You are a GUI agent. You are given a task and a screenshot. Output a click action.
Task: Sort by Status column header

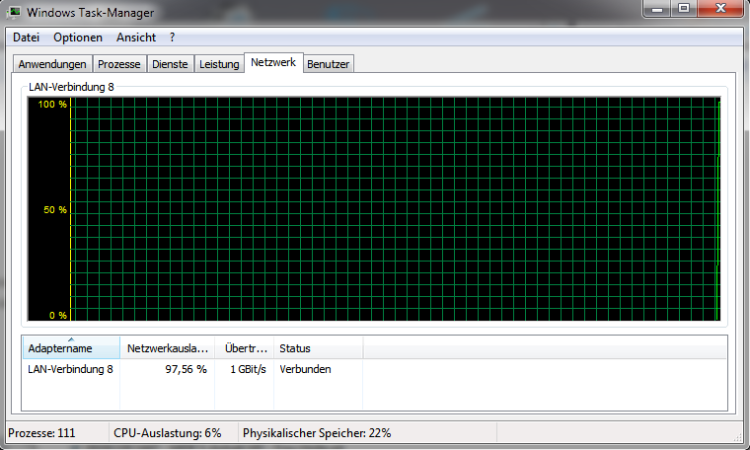point(316,349)
